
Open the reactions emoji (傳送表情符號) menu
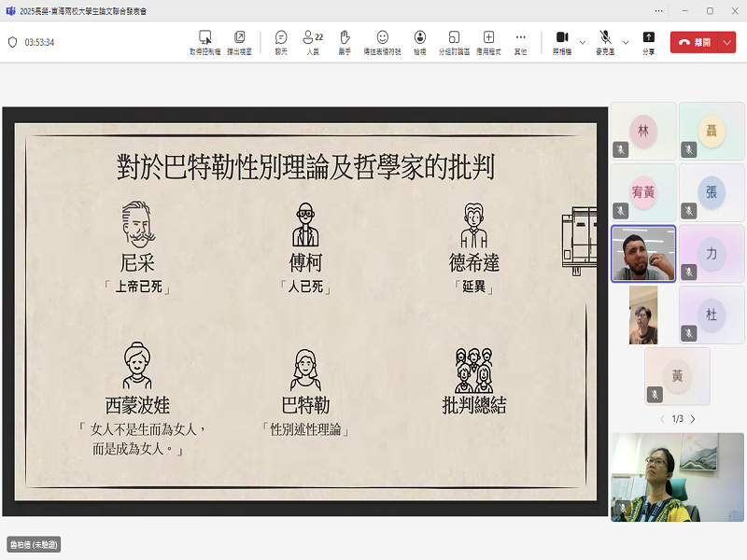pos(382,37)
